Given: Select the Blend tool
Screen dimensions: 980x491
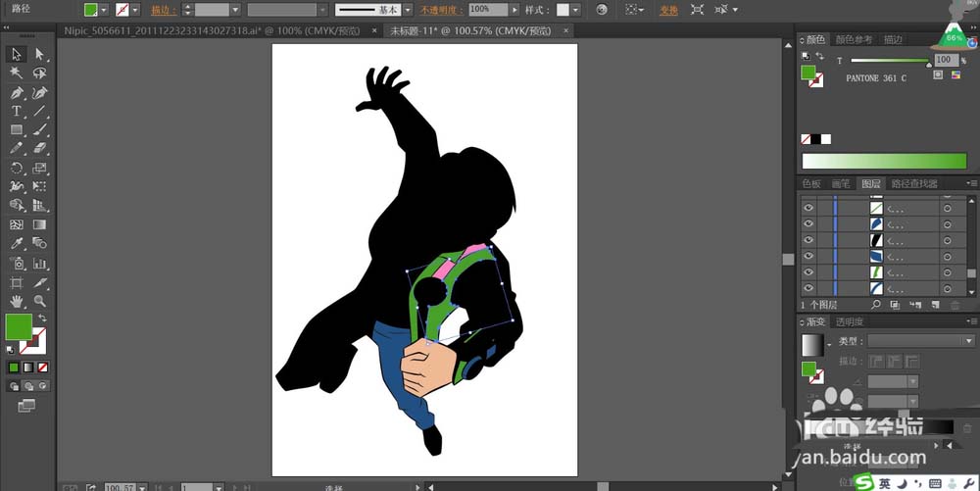Looking at the screenshot, I should 40,243.
